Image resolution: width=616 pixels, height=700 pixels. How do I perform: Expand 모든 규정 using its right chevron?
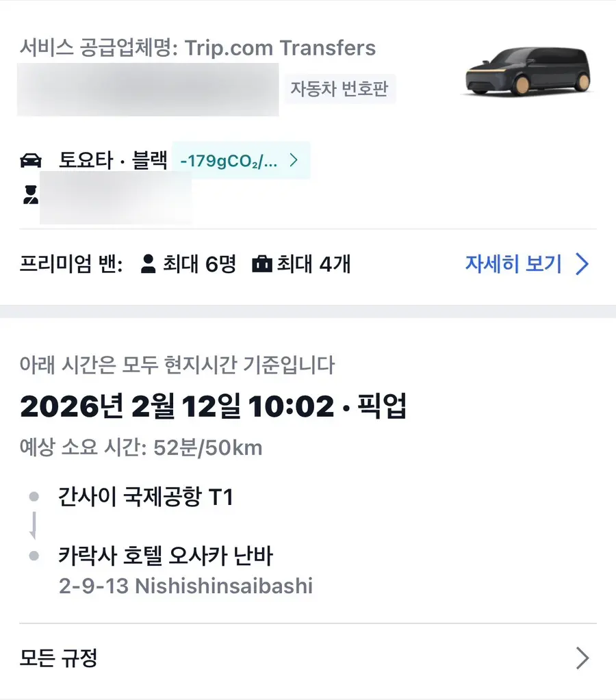[582, 658]
